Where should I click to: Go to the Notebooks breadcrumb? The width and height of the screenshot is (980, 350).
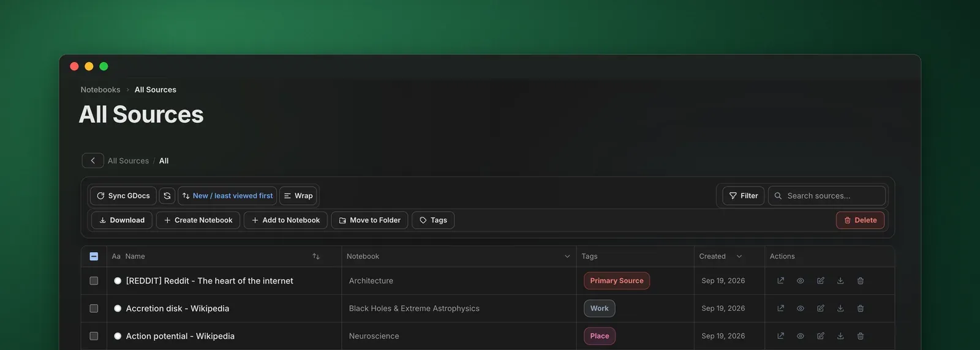pos(100,89)
